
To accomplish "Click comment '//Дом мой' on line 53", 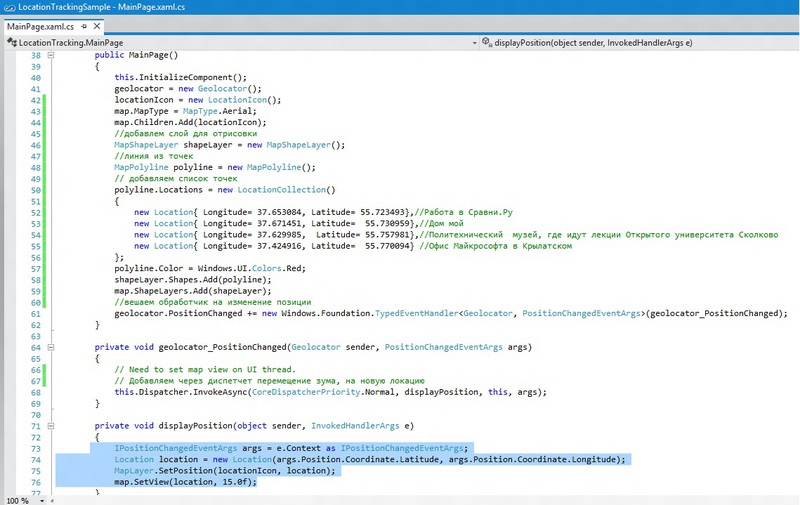I will tap(441, 223).
